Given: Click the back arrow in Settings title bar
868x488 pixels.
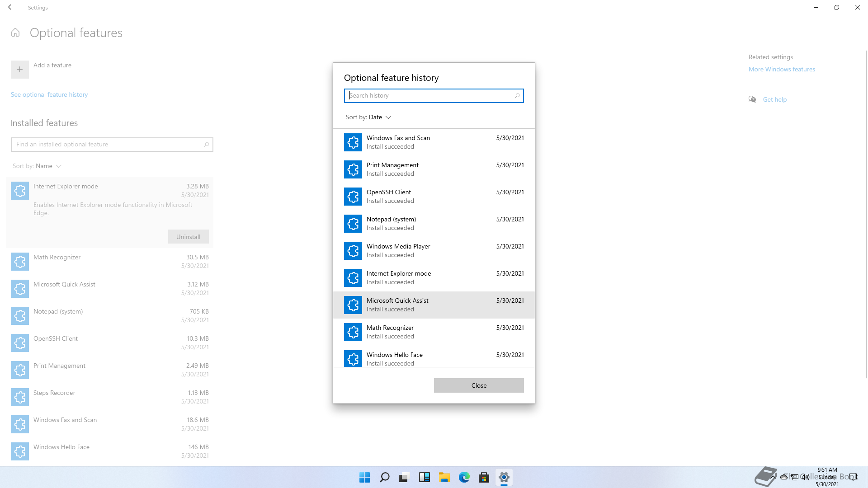Looking at the screenshot, I should pyautogui.click(x=11, y=7).
